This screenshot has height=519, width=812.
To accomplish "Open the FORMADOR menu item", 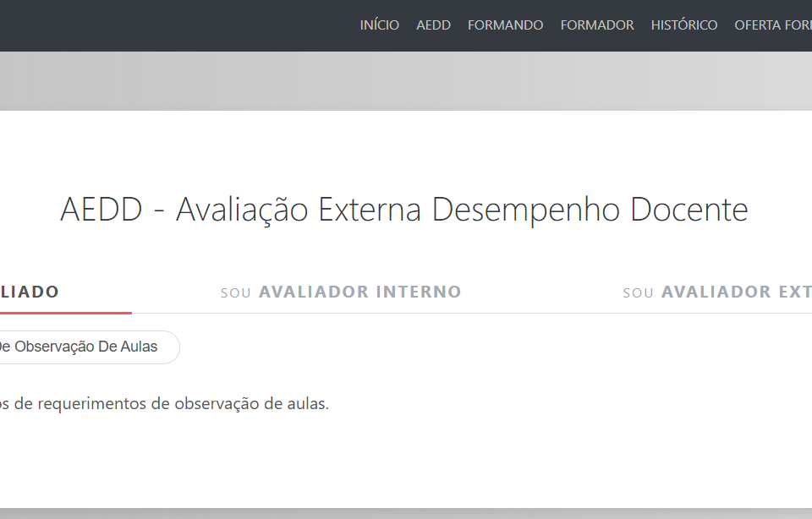I will (x=596, y=25).
